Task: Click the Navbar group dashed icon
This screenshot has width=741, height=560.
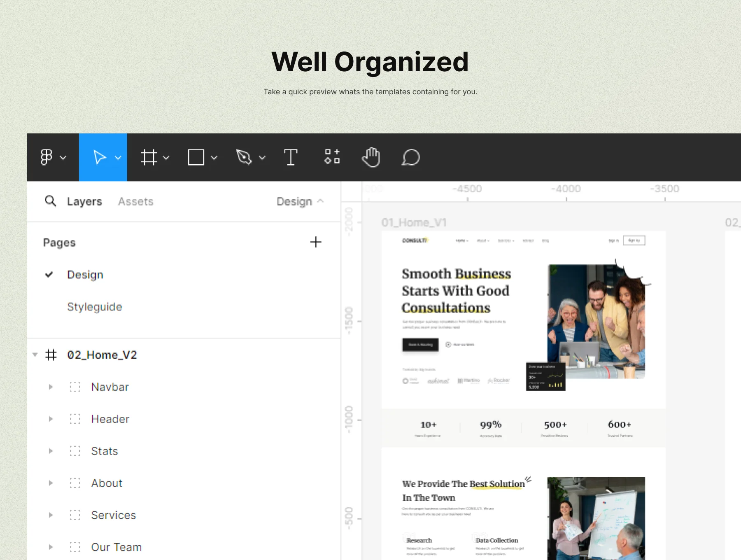Action: coord(75,387)
